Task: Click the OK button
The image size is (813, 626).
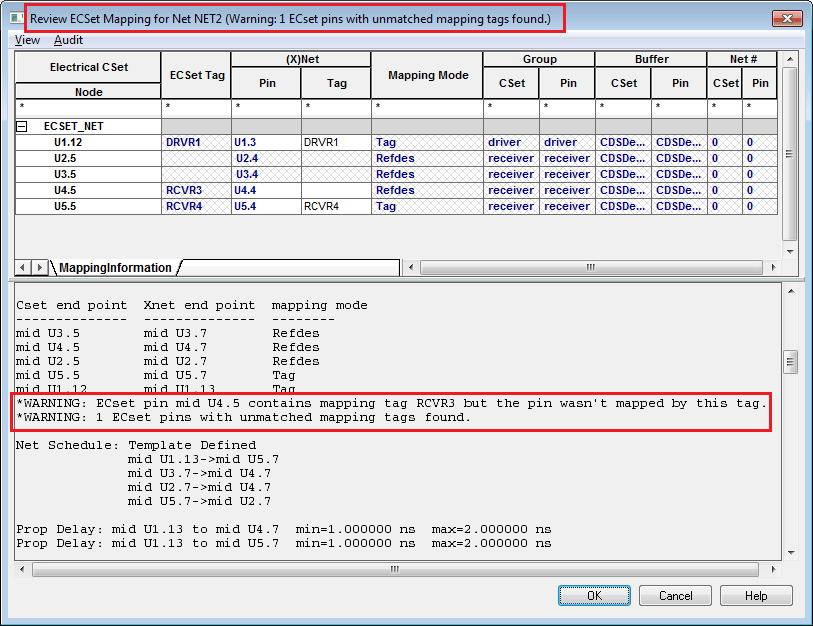Action: click(594, 595)
